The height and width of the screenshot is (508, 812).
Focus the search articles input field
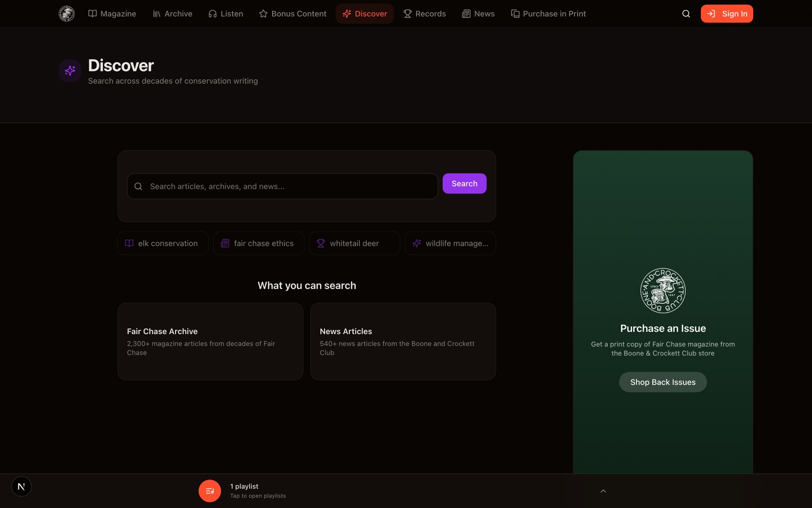click(282, 186)
